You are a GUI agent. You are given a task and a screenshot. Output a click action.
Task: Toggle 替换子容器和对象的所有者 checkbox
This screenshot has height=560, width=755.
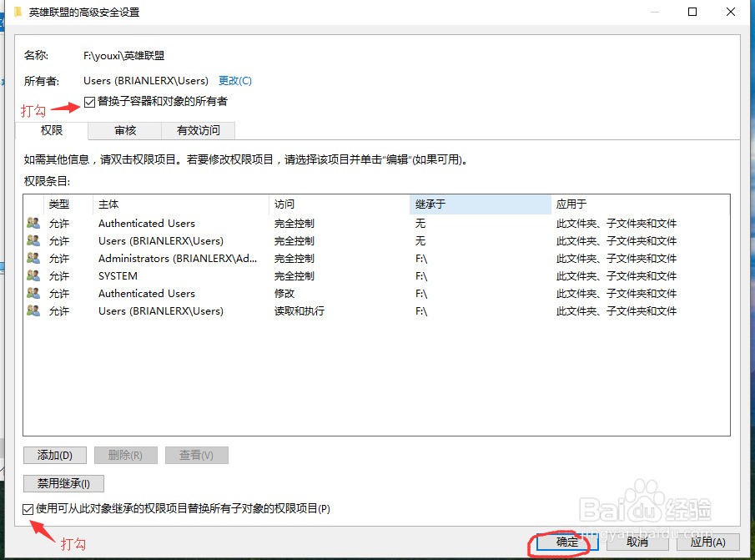click(x=90, y=102)
